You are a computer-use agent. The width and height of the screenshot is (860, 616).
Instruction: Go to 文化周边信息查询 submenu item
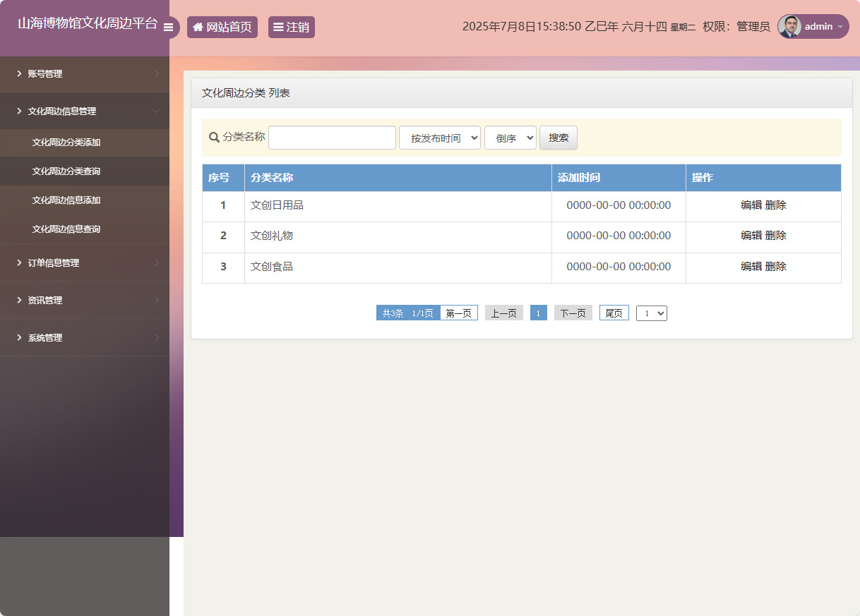(66, 229)
